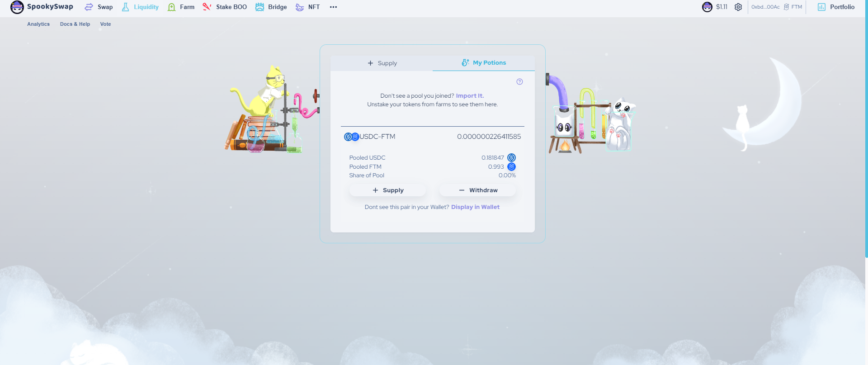Image resolution: width=868 pixels, height=365 pixels.
Task: Switch to the Supply tab
Action: click(x=382, y=63)
